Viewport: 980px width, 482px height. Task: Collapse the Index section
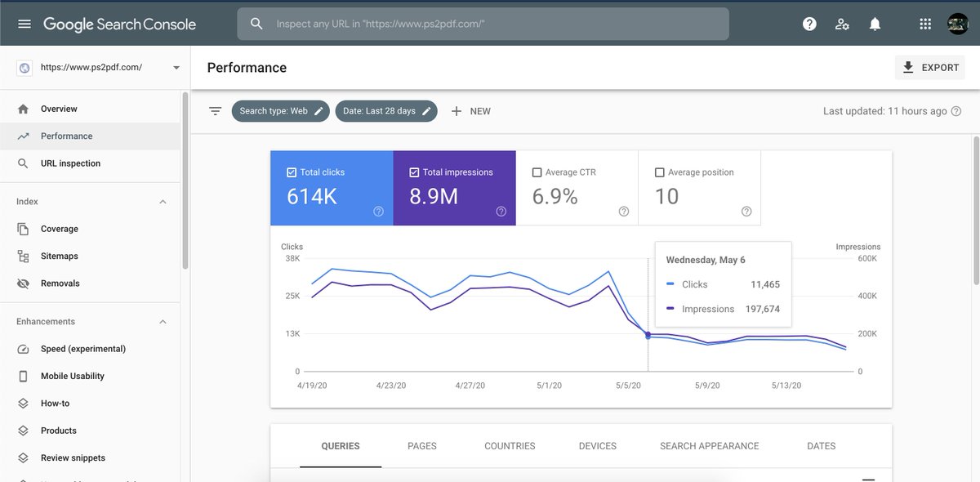click(x=163, y=202)
